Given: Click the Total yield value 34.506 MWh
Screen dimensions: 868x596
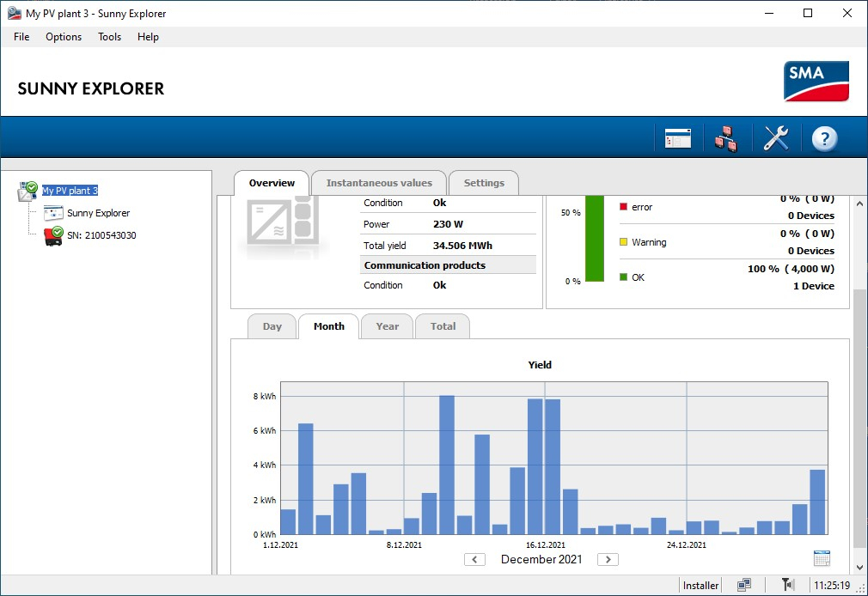Looking at the screenshot, I should coord(462,246).
